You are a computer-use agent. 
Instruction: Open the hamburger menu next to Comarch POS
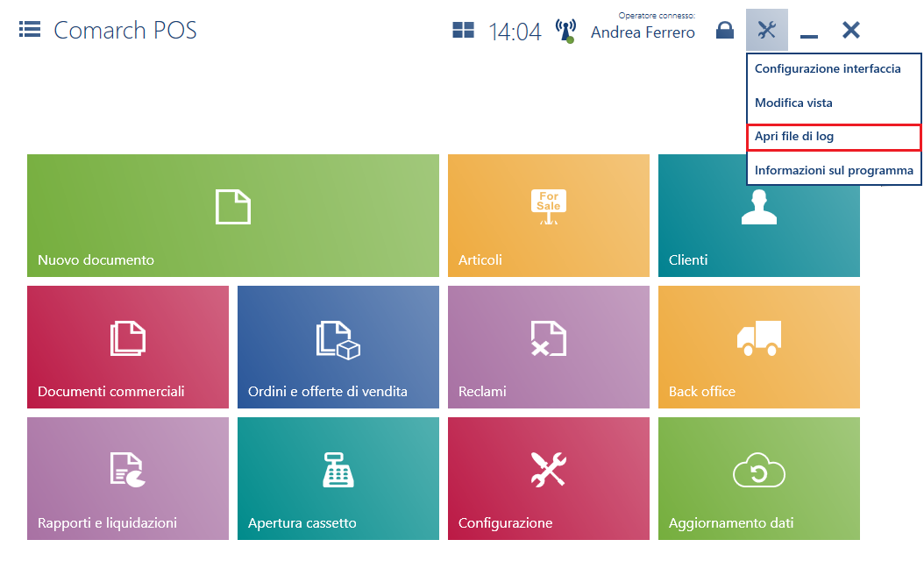coord(30,30)
